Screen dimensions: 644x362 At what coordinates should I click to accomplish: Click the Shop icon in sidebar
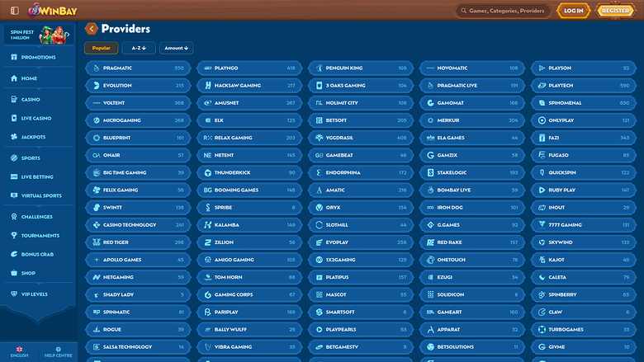(x=13, y=273)
